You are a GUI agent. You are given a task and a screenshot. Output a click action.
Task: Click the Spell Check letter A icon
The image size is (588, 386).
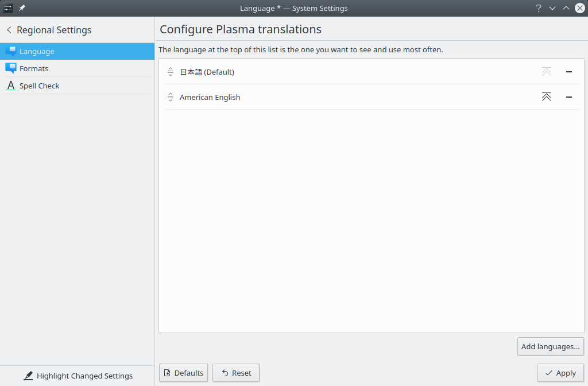(11, 86)
